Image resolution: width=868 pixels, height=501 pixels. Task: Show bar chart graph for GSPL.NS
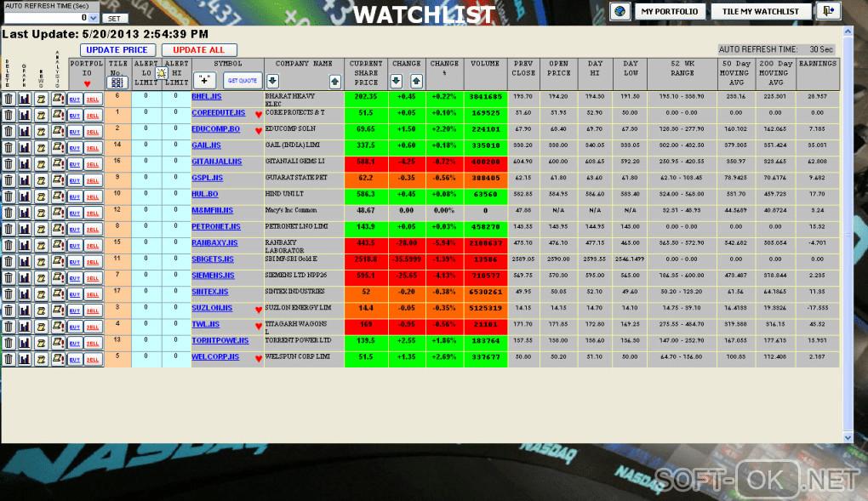(25, 180)
